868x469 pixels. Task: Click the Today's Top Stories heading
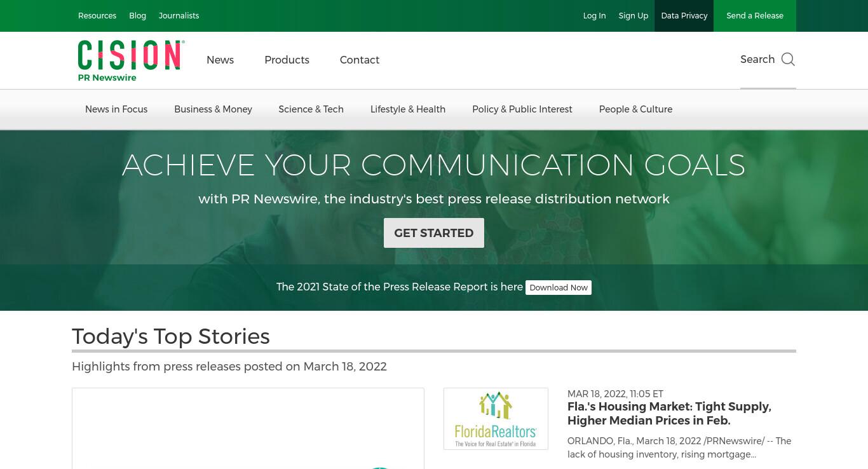[171, 336]
